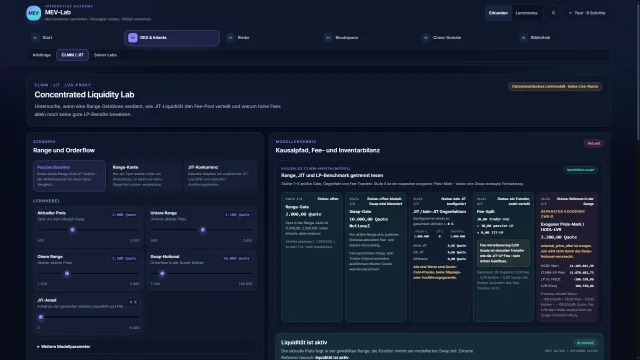Adjust the JIT-Anteil slider
The width and height of the screenshot is (640, 360).
[x=88, y=317]
